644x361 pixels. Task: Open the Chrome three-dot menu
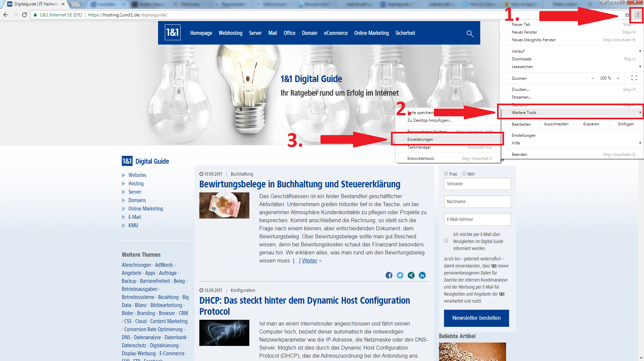pos(638,15)
